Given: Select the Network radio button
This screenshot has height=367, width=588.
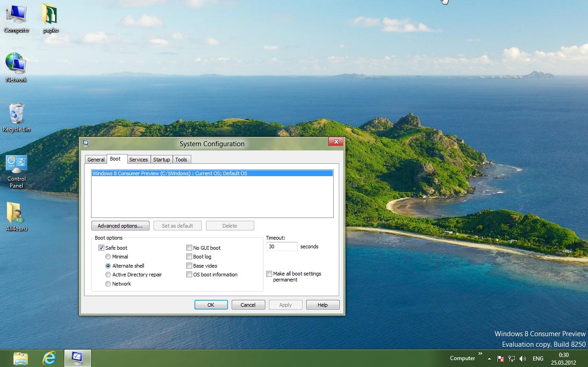Looking at the screenshot, I should [108, 284].
